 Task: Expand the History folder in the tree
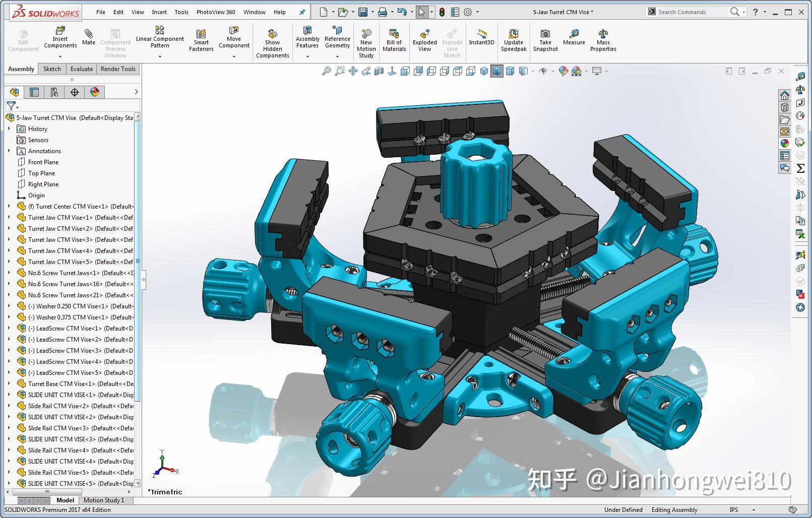point(10,128)
